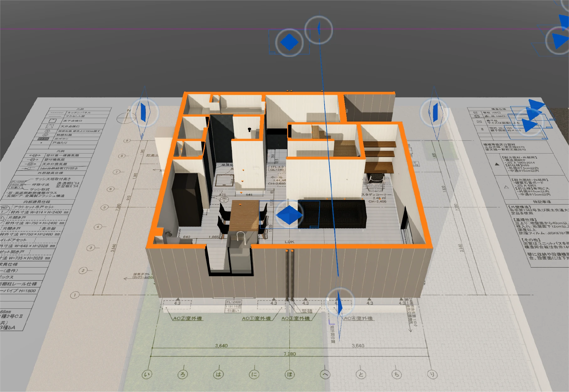
Task: Select the blue handle right of the house
Action: (x=435, y=113)
